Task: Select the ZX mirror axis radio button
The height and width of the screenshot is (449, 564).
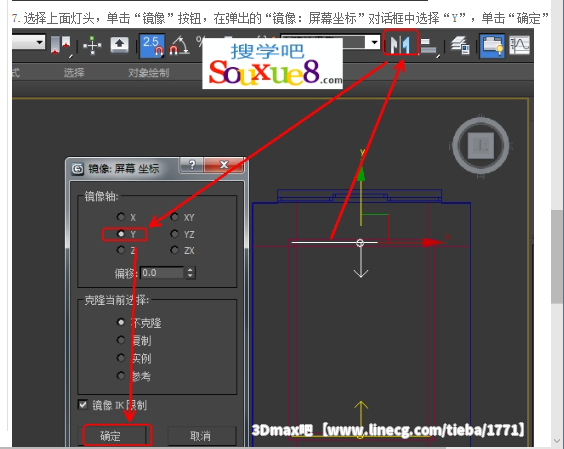Action: click(x=174, y=250)
